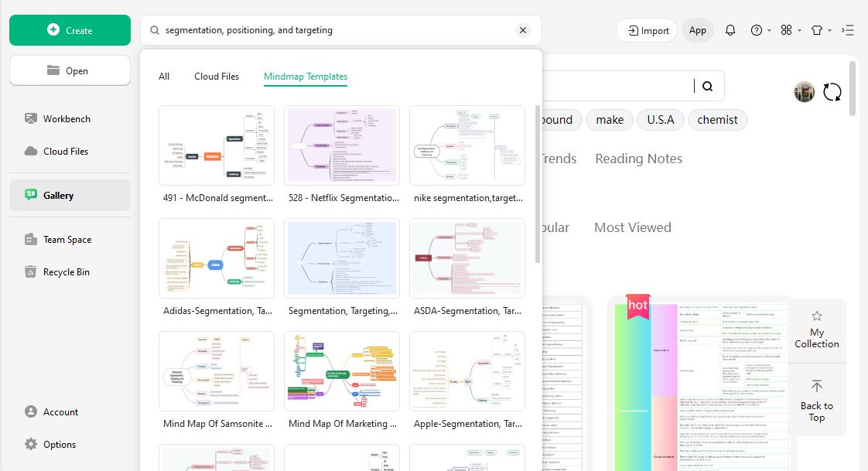Go to Cloud Files in the sidebar

pyautogui.click(x=70, y=151)
